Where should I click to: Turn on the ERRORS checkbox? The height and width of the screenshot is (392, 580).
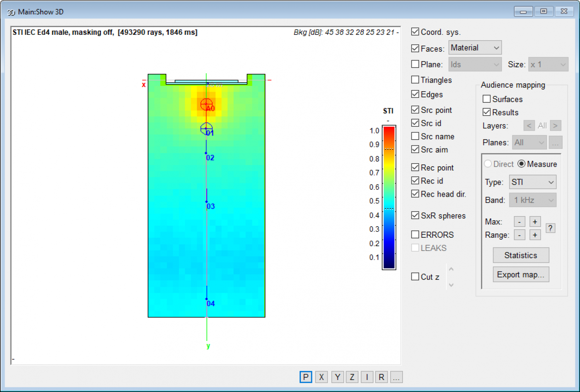coord(415,234)
